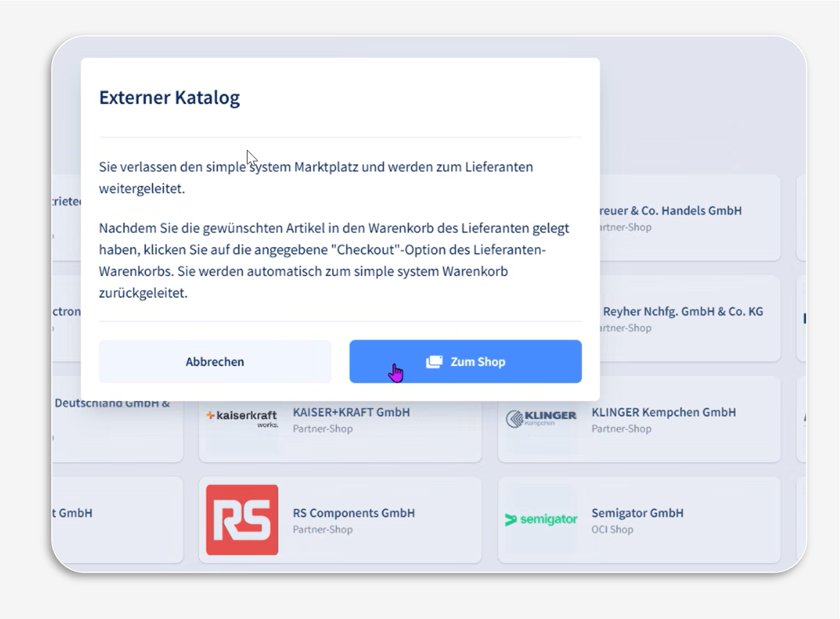Open the RS Components logo tile
840x619 pixels.
point(242,520)
